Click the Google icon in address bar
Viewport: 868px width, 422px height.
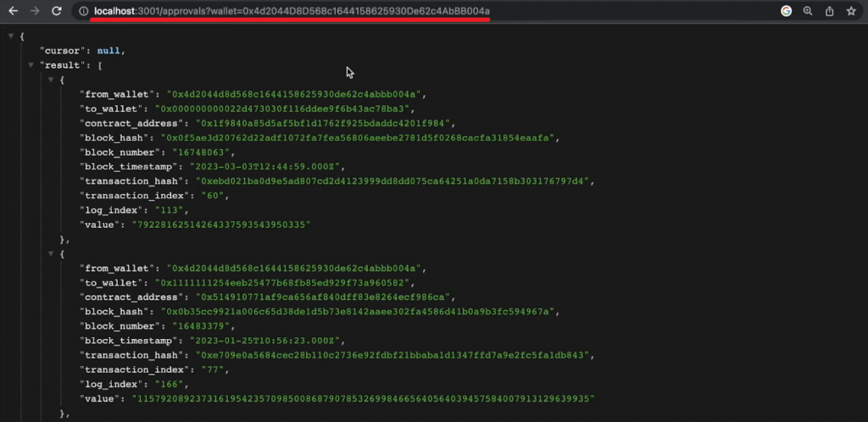click(786, 11)
